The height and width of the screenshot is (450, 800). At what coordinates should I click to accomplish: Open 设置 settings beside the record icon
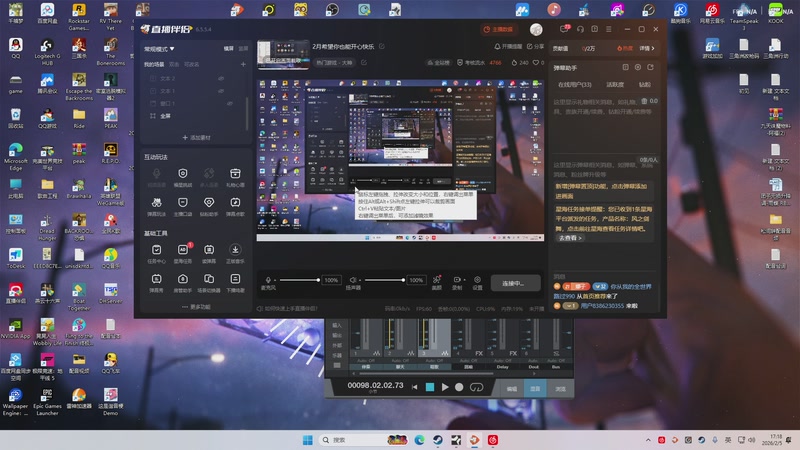point(477,280)
